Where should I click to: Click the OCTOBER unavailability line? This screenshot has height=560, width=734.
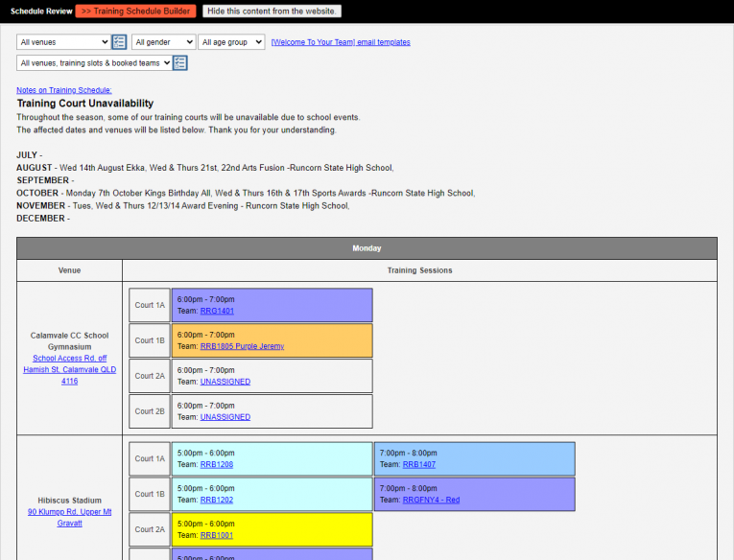[246, 193]
